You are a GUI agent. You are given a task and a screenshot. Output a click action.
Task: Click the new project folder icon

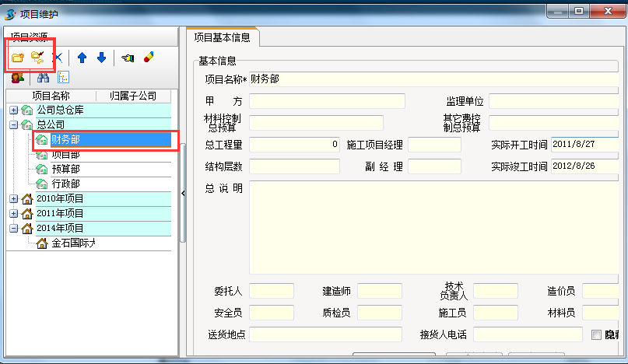(17, 58)
